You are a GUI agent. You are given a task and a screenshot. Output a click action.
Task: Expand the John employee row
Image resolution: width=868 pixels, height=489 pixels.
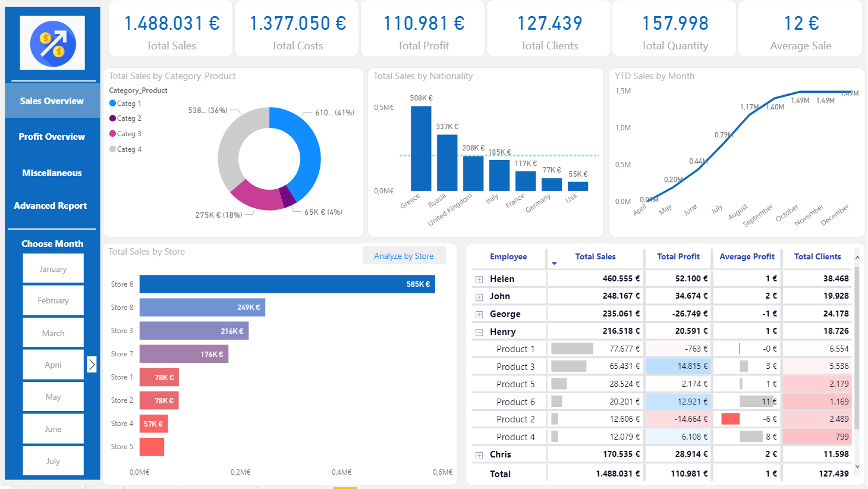point(479,297)
